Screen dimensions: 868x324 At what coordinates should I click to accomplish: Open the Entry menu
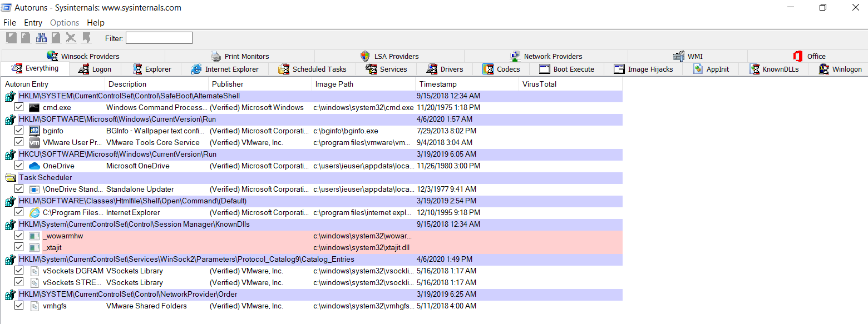coord(33,23)
